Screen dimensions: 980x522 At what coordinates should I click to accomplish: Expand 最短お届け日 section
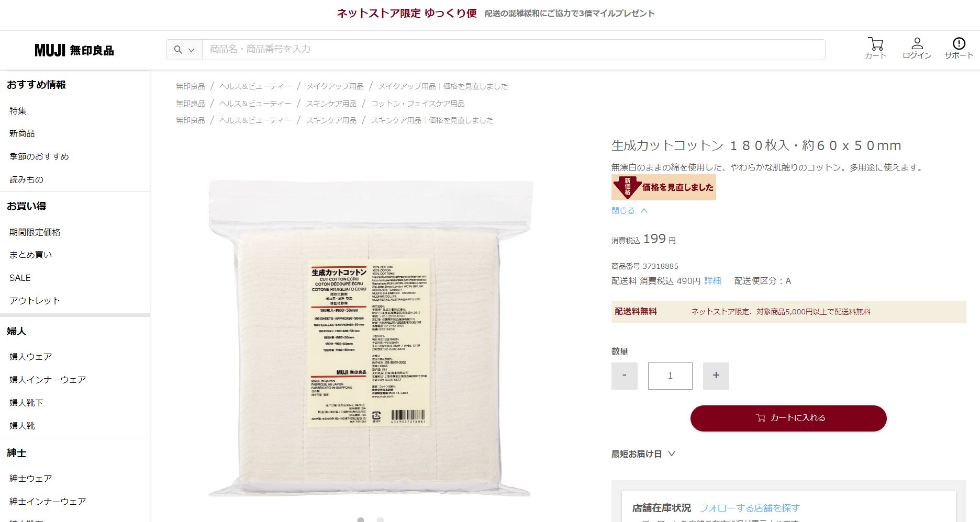tap(643, 454)
